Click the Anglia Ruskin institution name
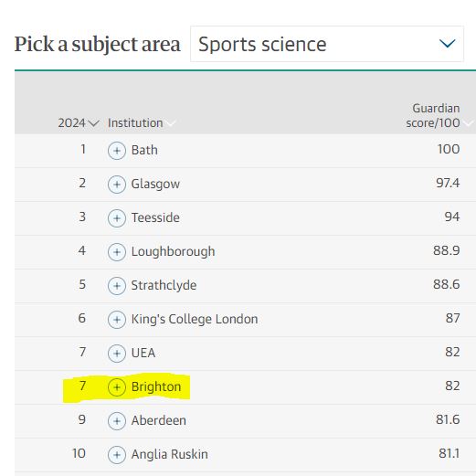The width and height of the screenshot is (476, 476). (x=169, y=454)
